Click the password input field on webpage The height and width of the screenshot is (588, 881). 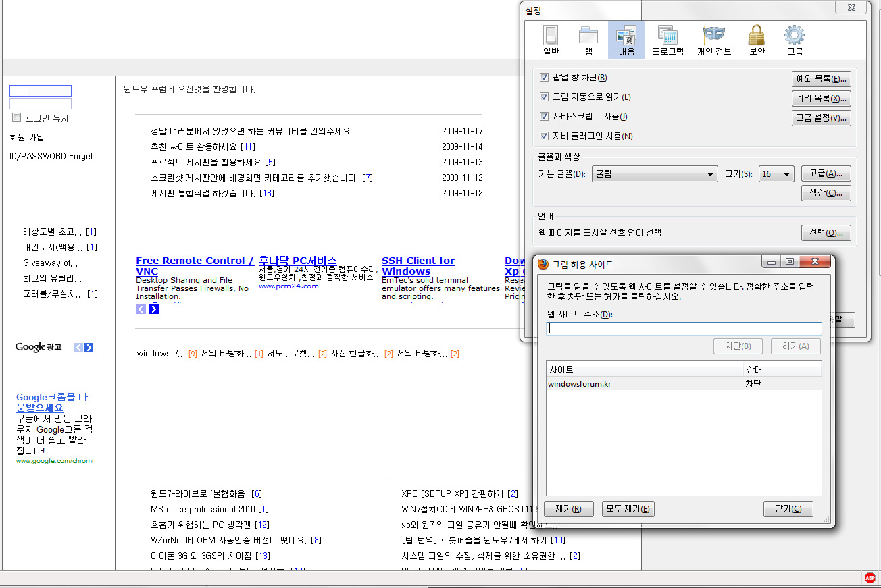coord(41,104)
